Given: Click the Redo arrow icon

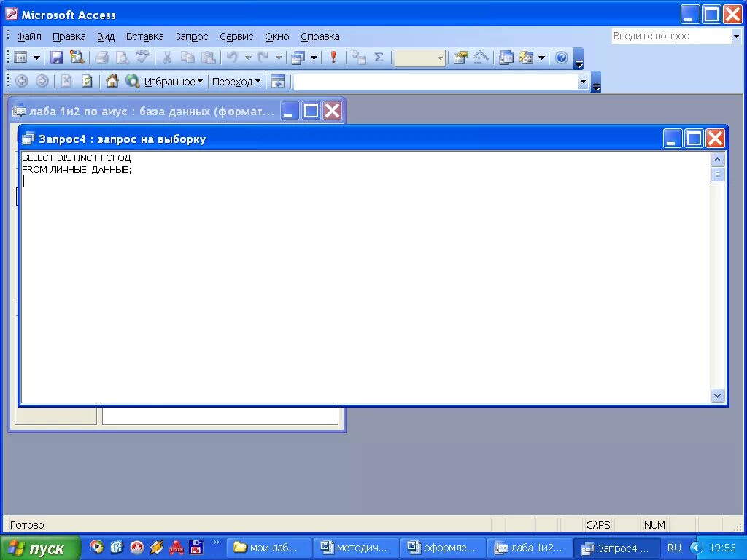Looking at the screenshot, I should pos(263,58).
